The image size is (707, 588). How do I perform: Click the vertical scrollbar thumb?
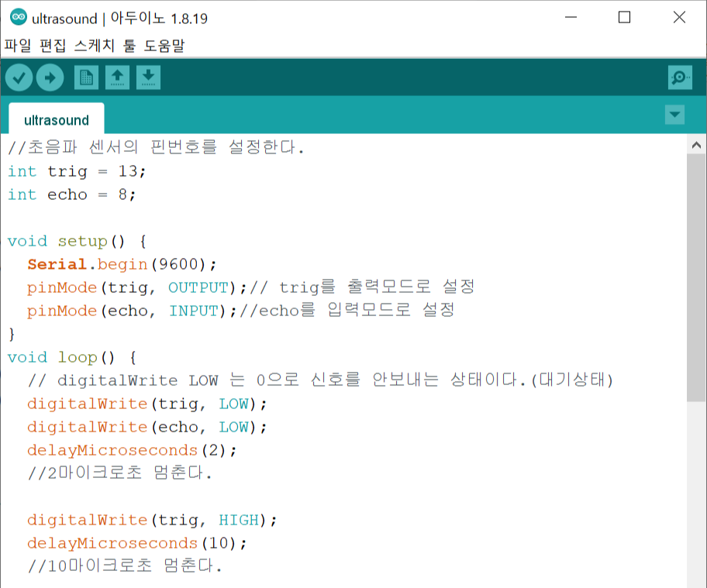(696, 277)
